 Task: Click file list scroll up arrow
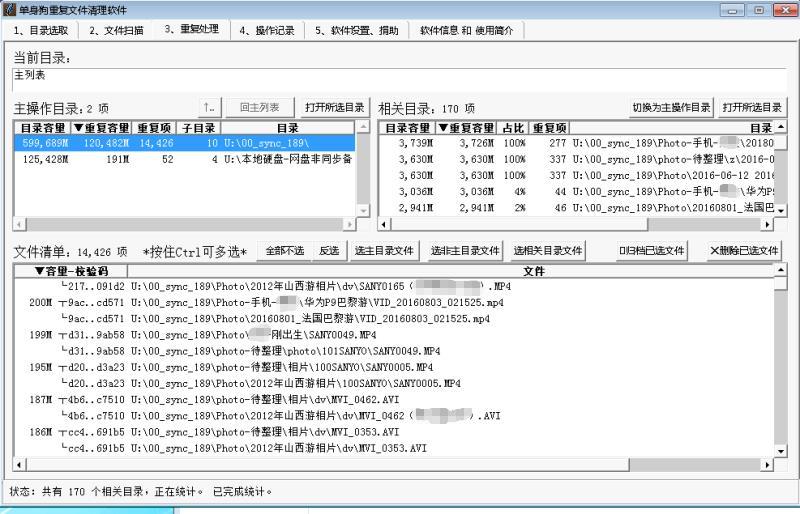click(781, 270)
